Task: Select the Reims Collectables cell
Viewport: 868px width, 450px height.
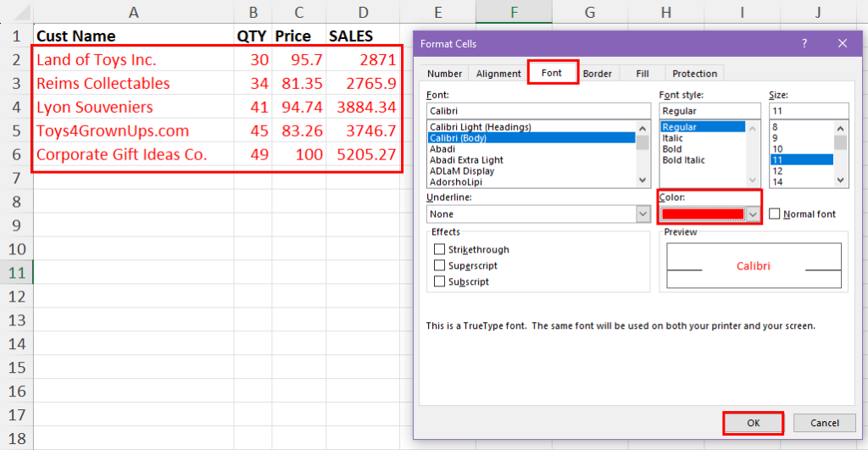Action: [x=133, y=83]
